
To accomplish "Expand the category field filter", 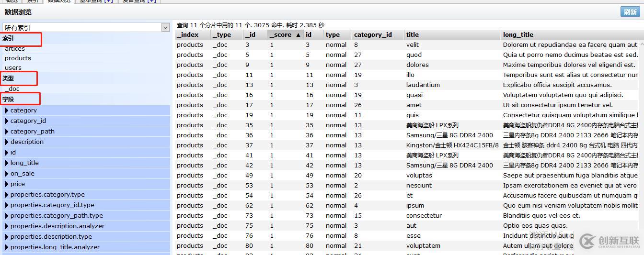I will [x=86, y=110].
